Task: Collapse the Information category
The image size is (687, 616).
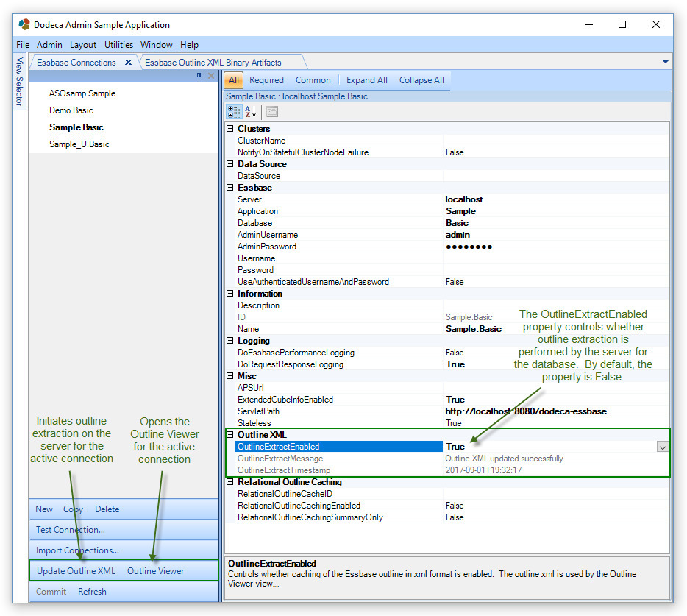Action: point(229,294)
